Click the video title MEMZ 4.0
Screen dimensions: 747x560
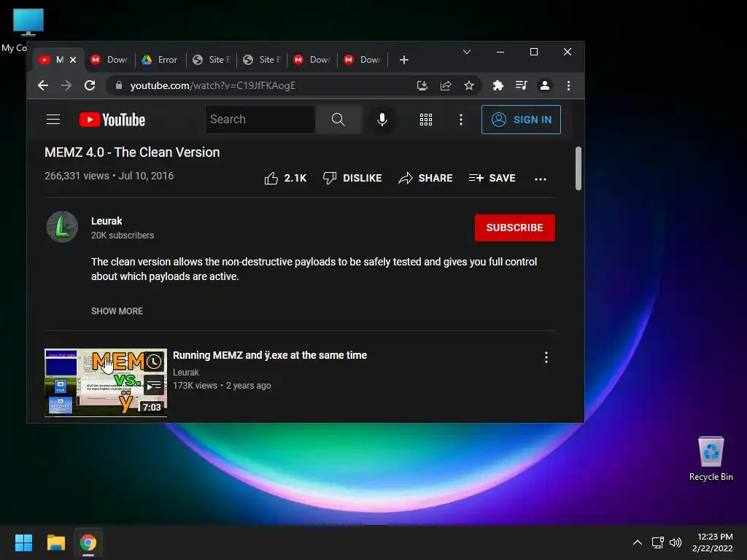point(132,152)
